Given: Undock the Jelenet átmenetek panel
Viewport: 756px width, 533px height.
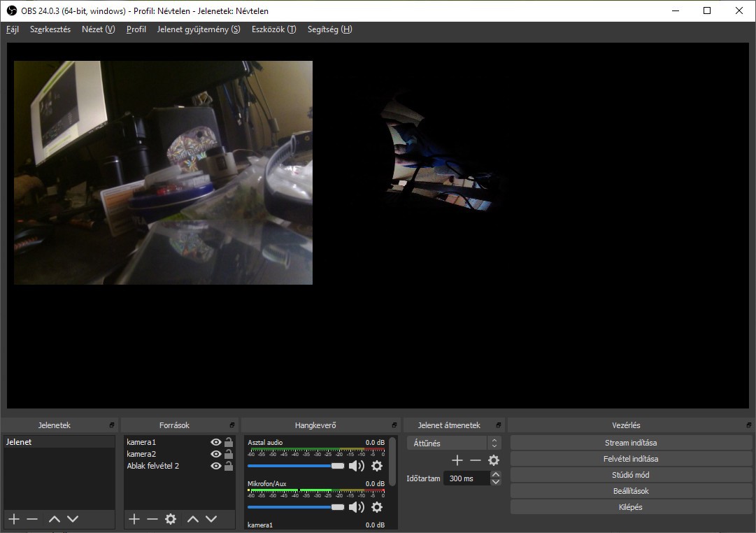Looking at the screenshot, I should tap(499, 425).
